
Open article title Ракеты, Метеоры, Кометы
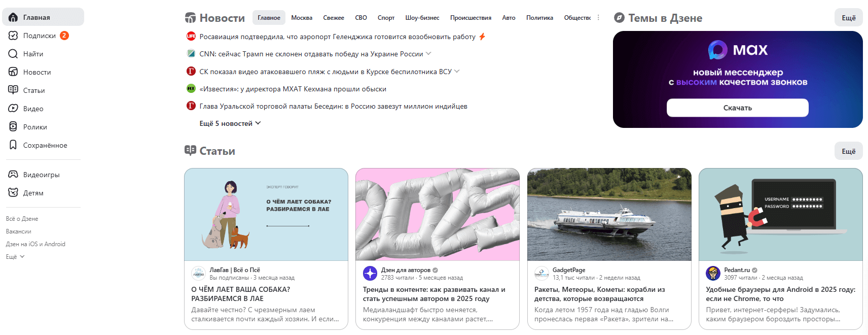[x=600, y=294]
